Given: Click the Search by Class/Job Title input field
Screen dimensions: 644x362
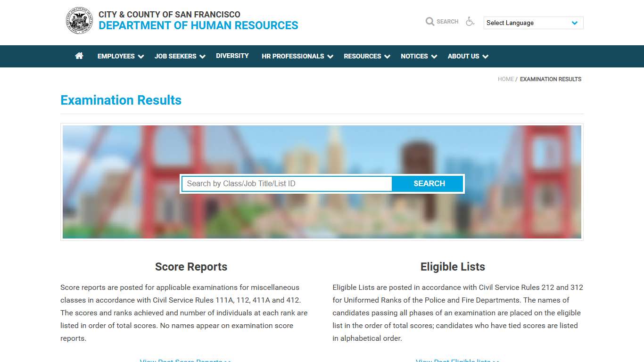Looking at the screenshot, I should click(x=286, y=183).
